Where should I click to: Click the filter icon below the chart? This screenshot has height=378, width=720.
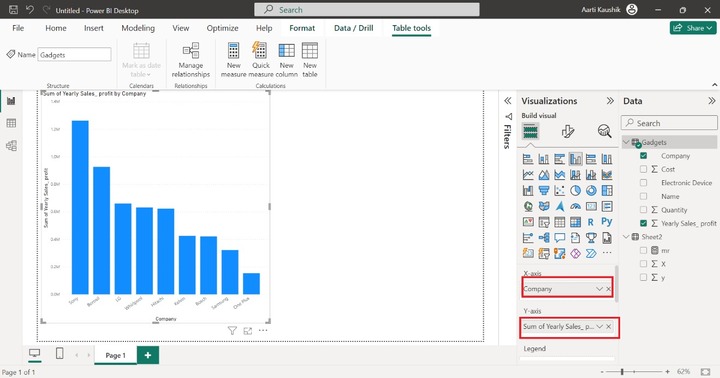pos(232,331)
